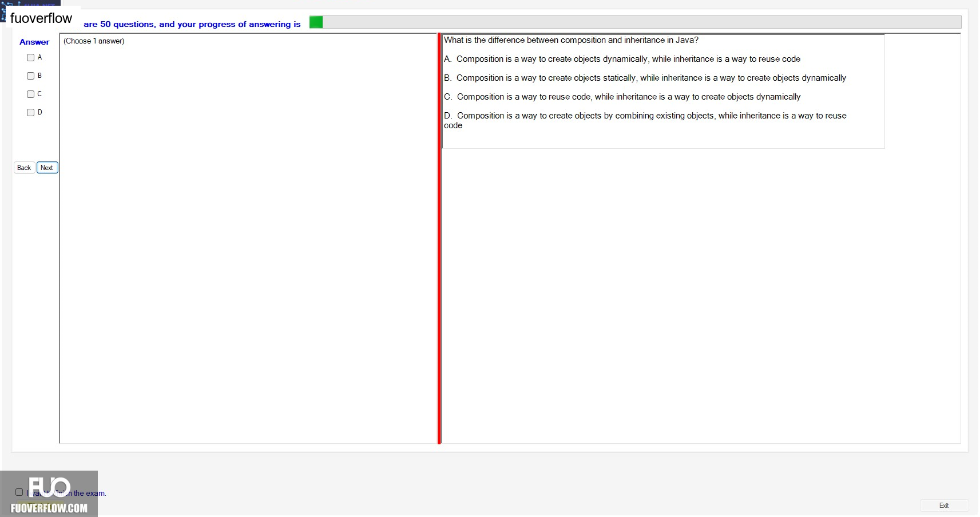Check answer option B checkbox
Screen dimensions: 980x517
pyautogui.click(x=30, y=76)
